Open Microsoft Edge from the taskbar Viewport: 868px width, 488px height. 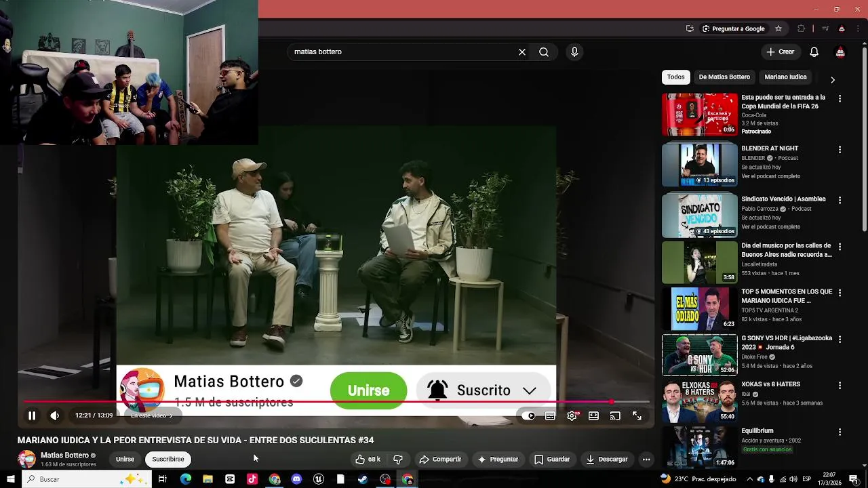pyautogui.click(x=185, y=479)
